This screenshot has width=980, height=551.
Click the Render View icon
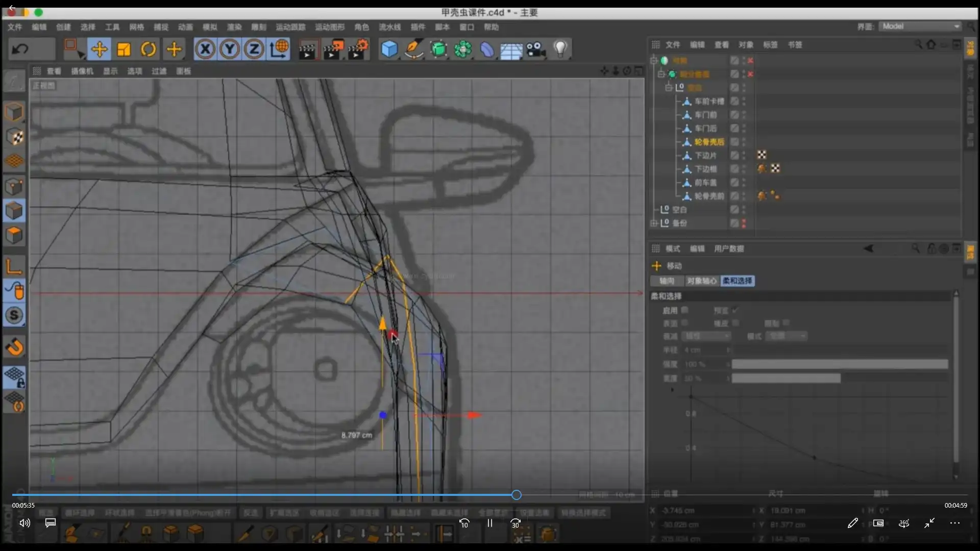pos(308,48)
